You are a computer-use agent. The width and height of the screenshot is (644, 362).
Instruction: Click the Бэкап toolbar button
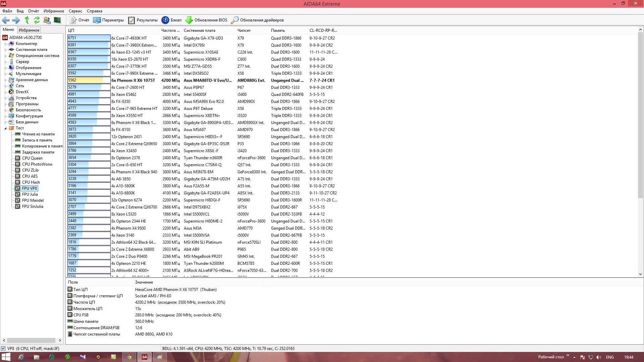[x=171, y=20]
